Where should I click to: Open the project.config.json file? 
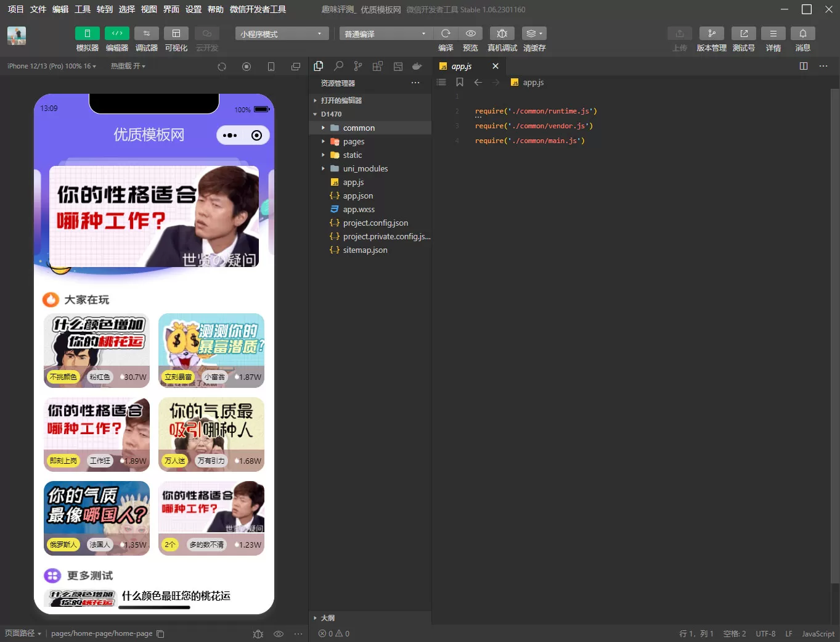(375, 223)
